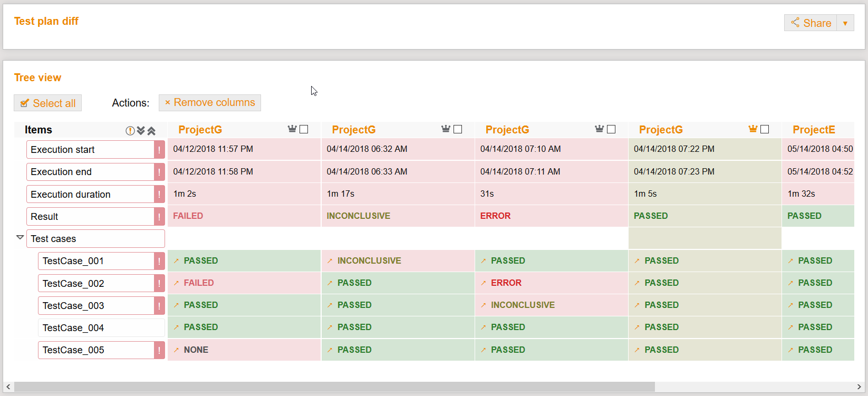Image resolution: width=868 pixels, height=396 pixels.
Task: Open the arrow link beside TestCase_002 ERROR
Action: (483, 283)
